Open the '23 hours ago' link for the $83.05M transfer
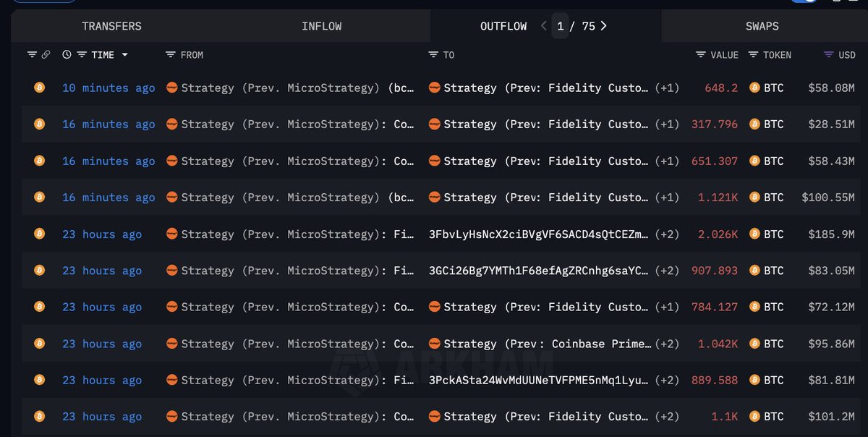This screenshot has width=868, height=437. pos(102,270)
